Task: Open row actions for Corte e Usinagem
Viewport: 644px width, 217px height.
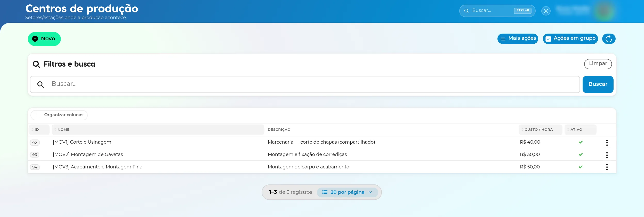Action: click(607, 143)
